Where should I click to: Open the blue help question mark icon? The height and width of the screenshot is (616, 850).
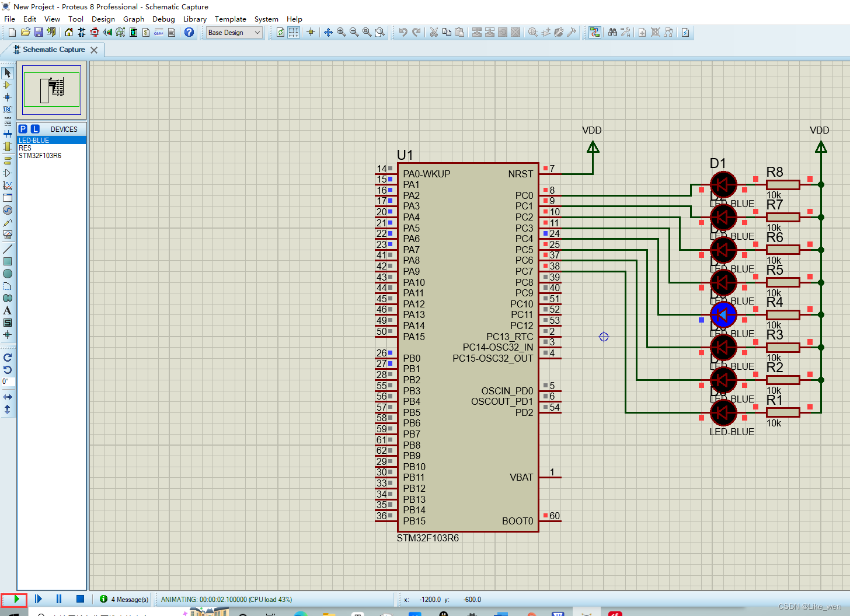[x=189, y=33]
